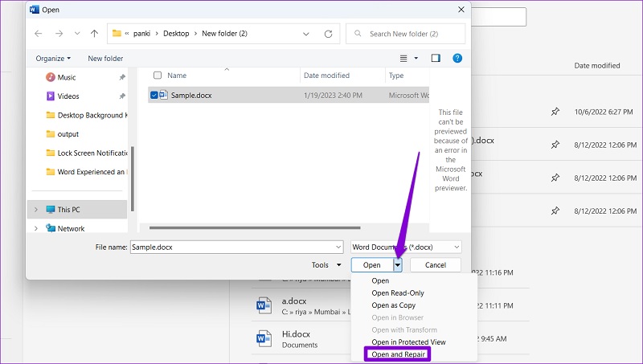
Task: Uncheck the Sample.docx file checkbox
Action: (x=154, y=95)
